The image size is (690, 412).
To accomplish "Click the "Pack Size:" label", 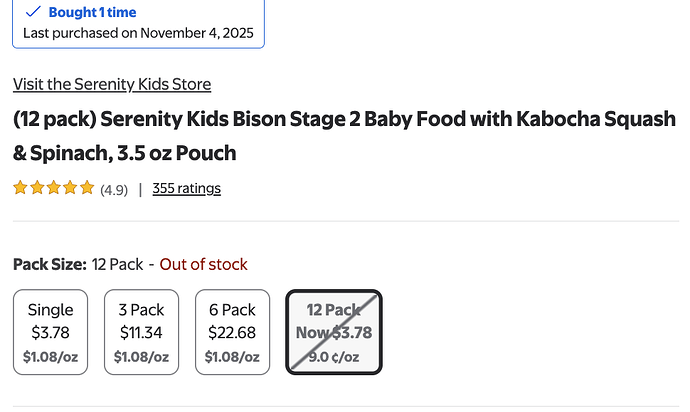I will pyautogui.click(x=50, y=264).
